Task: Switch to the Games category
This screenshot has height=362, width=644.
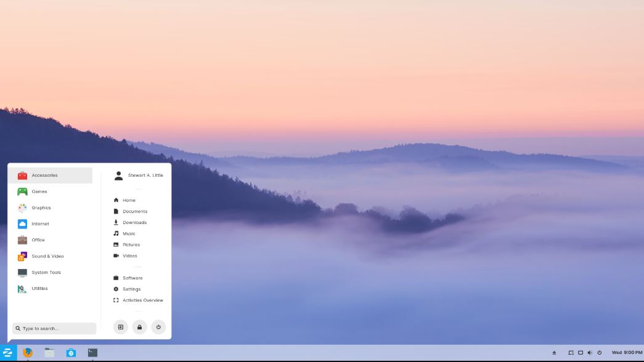Action: point(38,191)
